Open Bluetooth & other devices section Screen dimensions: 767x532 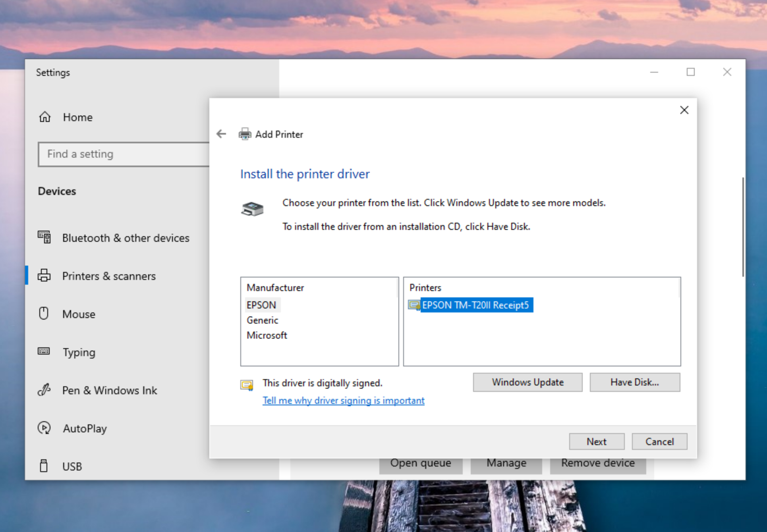tap(125, 238)
